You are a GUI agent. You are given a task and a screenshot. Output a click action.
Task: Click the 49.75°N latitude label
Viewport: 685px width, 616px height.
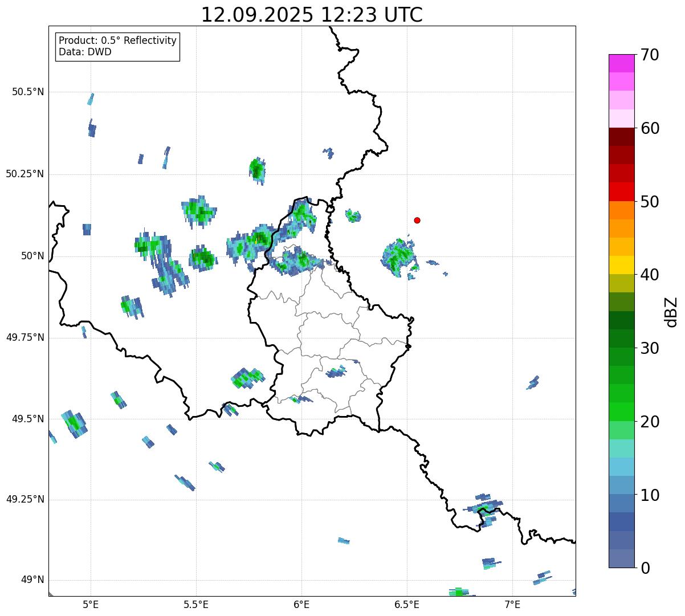pos(25,337)
